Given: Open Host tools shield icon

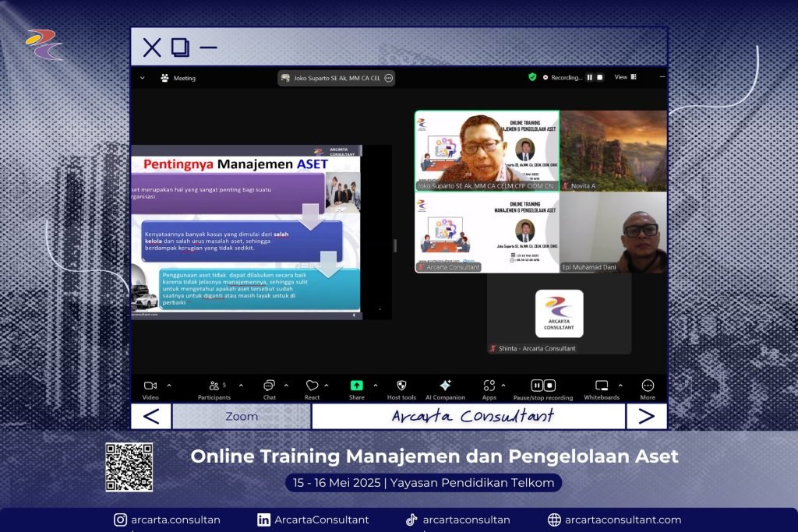Looking at the screenshot, I should [401, 389].
